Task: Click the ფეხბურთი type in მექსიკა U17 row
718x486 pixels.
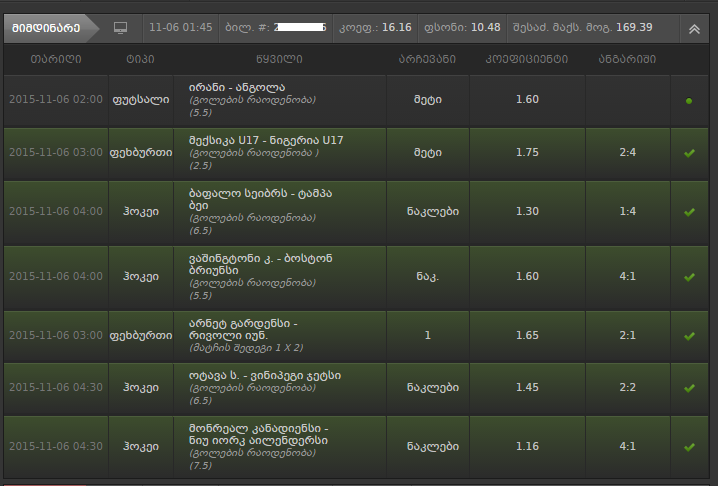Action: pyautogui.click(x=141, y=153)
